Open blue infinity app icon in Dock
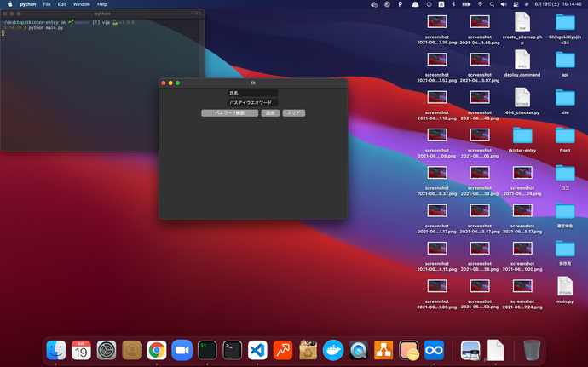Image resolution: width=588 pixels, height=367 pixels. [434, 350]
